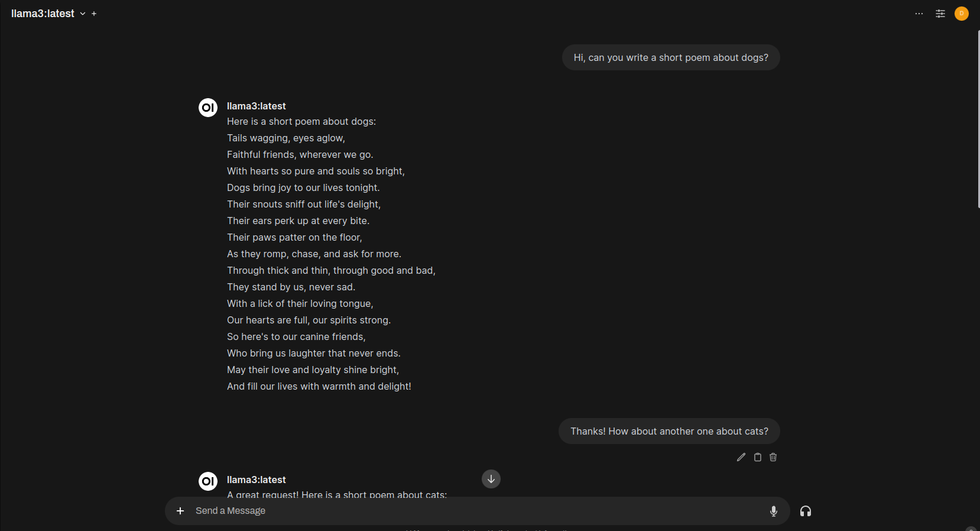Viewport: 980px width, 531px height.
Task: Open the chat controls sliders panel
Action: tap(940, 14)
